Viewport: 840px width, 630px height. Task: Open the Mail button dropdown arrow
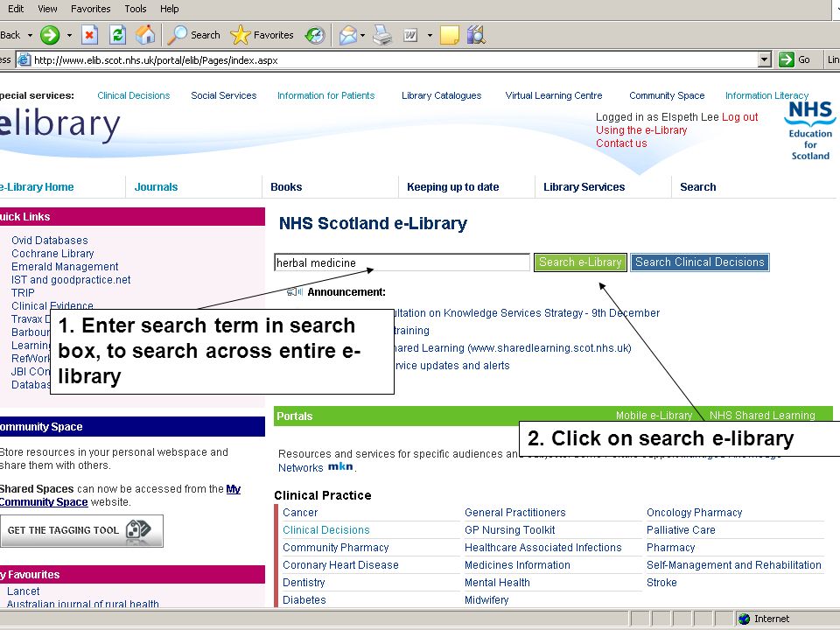(362, 35)
